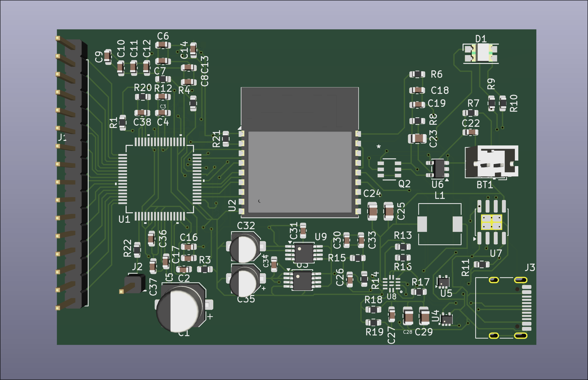Viewport: 588px width, 380px height.
Task: Click the 'R18' silkscreen label
Action: [373, 300]
